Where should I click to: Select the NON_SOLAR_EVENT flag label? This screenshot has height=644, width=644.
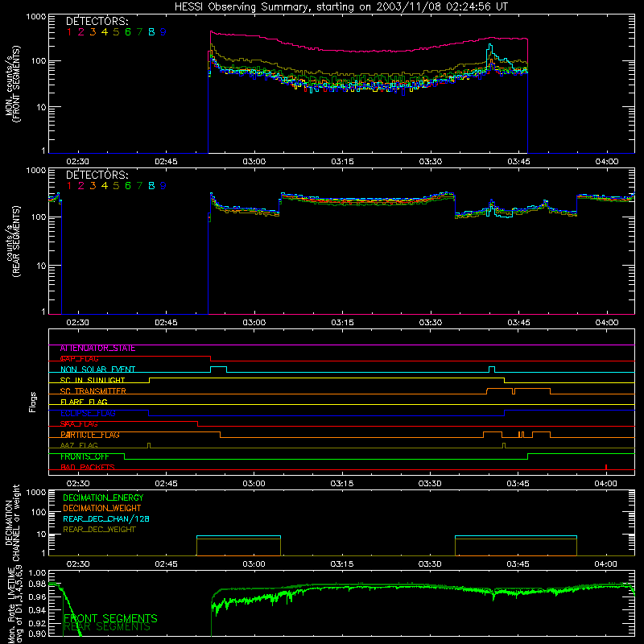[97, 369]
